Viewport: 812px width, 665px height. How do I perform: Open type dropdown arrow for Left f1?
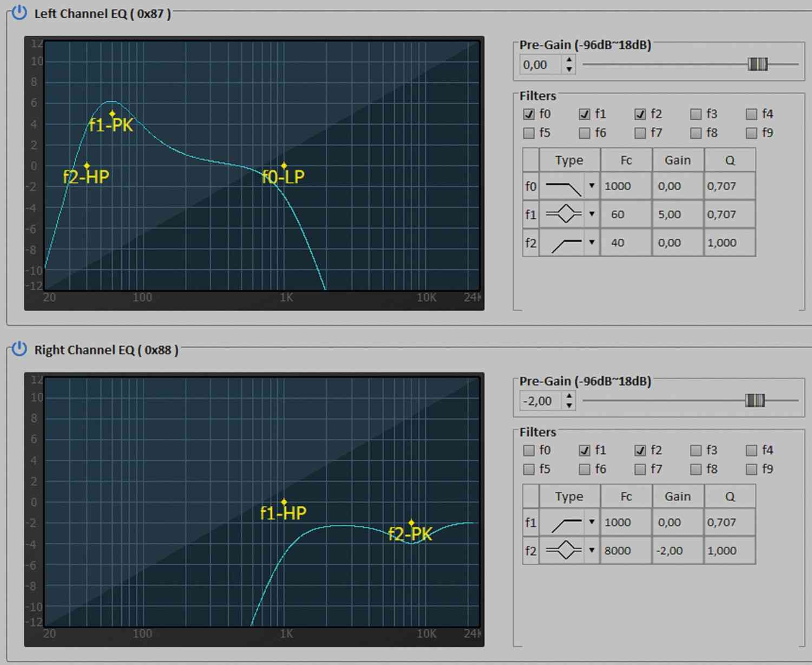[592, 214]
